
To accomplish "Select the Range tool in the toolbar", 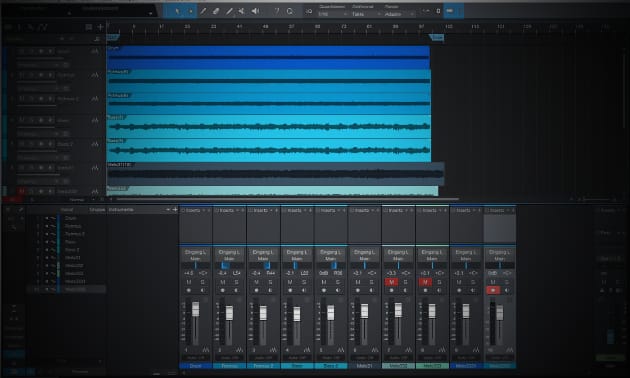I will (x=190, y=11).
